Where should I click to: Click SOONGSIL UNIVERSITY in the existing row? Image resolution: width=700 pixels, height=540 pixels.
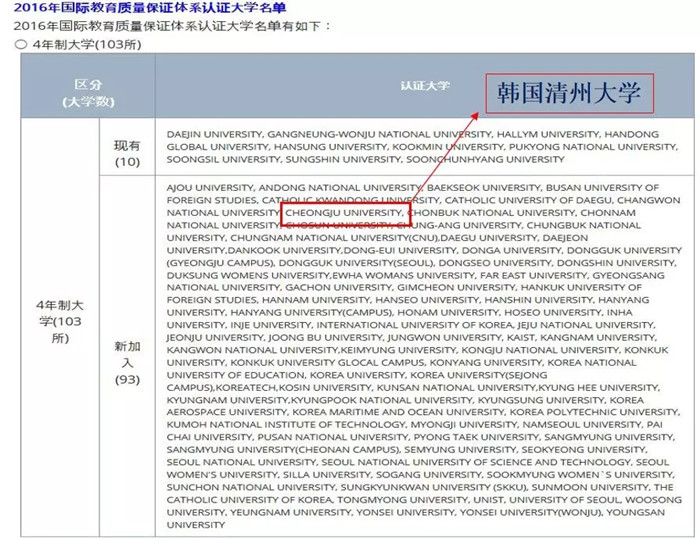218,159
